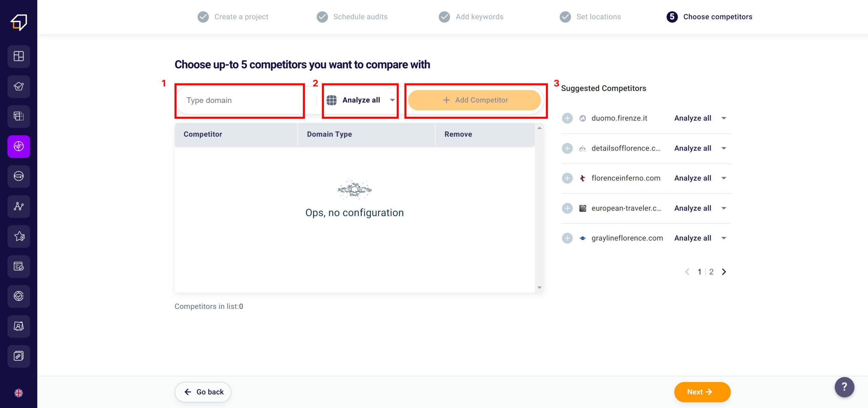This screenshot has width=868, height=408.
Task: Add florenceinferno.com with its plus icon
Action: pyautogui.click(x=567, y=178)
